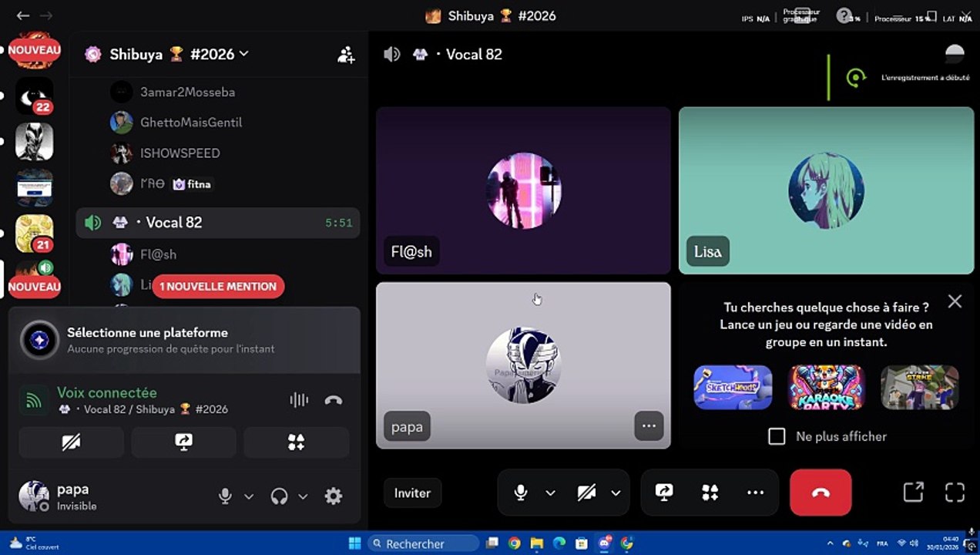Open the more options on papa tile
Viewport: 980px width, 555px height.
tap(649, 425)
